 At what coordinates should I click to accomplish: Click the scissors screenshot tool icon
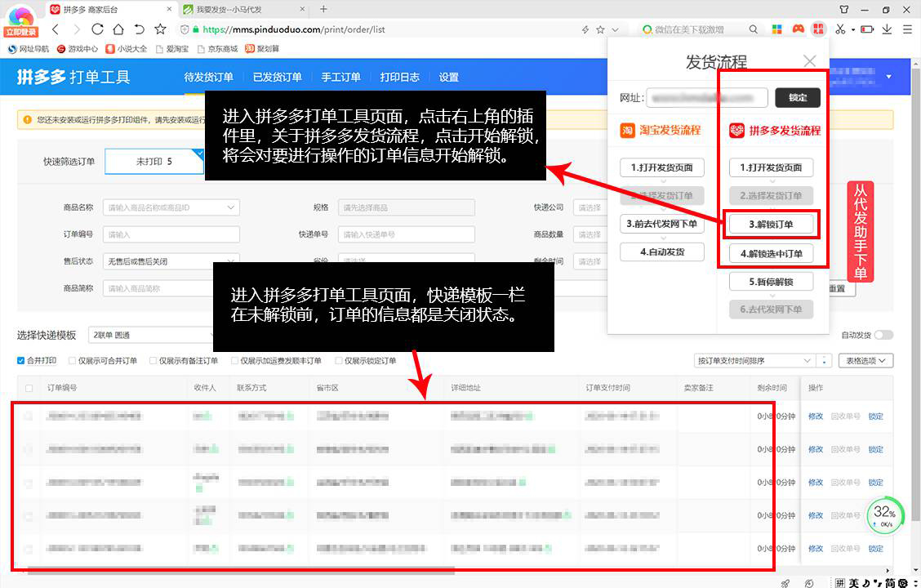click(840, 29)
